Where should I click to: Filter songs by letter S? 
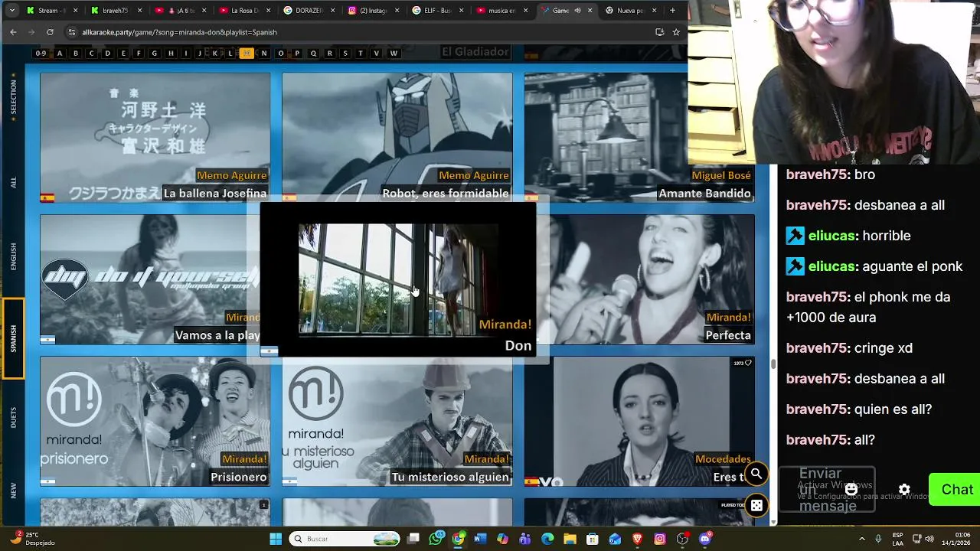tap(345, 53)
